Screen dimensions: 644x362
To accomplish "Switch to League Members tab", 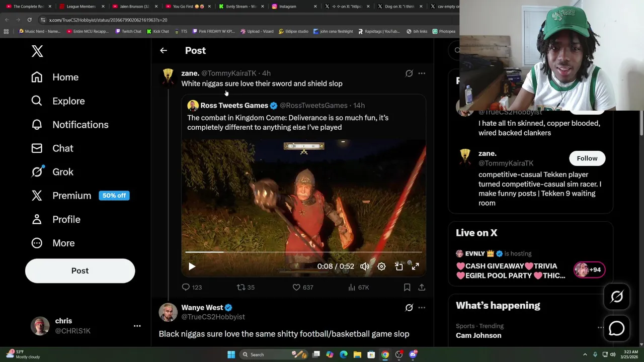I will [x=80, y=7].
